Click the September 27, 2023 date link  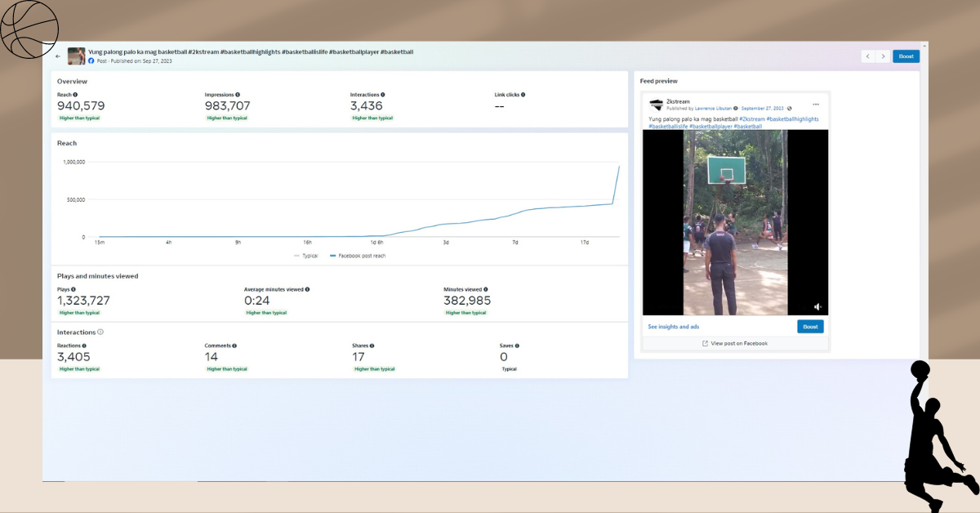[x=762, y=108]
